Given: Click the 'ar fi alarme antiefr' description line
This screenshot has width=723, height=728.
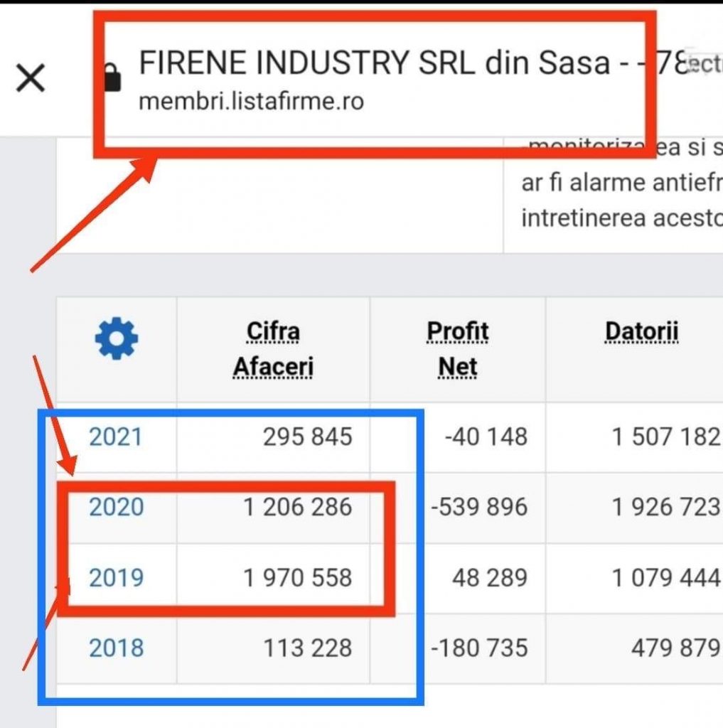Looking at the screenshot, I should point(622,183).
